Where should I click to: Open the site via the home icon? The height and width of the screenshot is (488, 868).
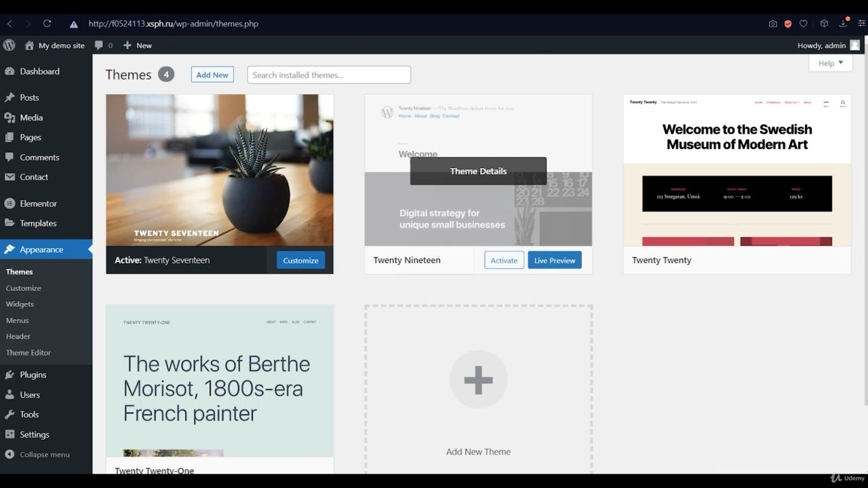pyautogui.click(x=29, y=45)
